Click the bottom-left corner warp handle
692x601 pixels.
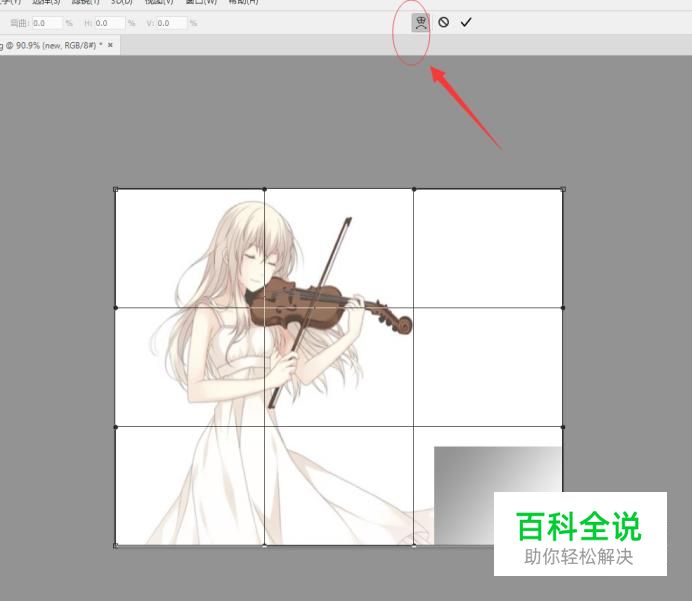pyautogui.click(x=116, y=546)
